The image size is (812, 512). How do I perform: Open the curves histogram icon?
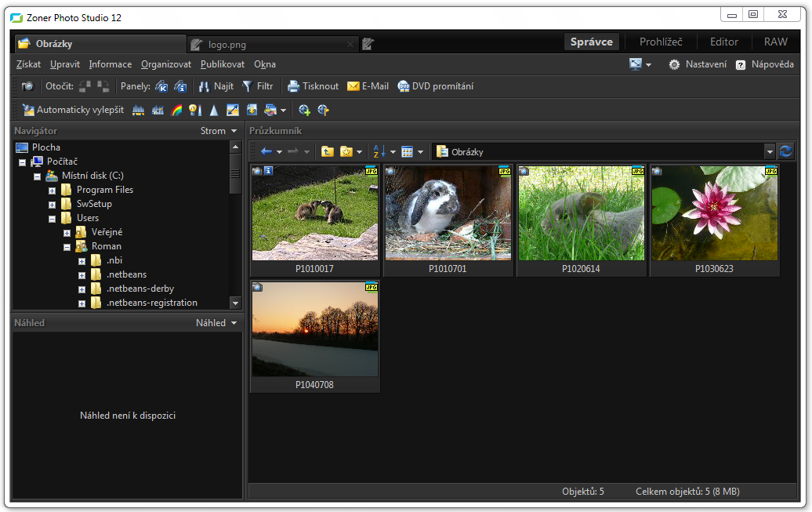tap(158, 110)
